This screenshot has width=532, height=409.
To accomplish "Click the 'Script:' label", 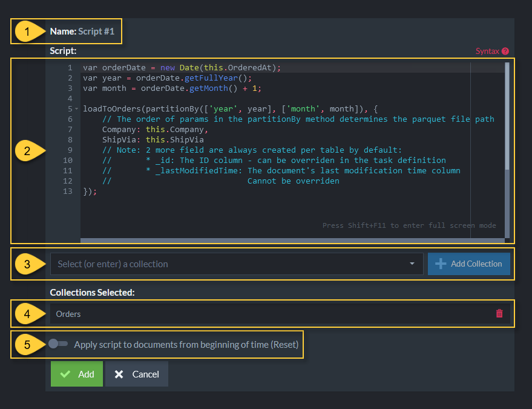I will pos(63,51).
